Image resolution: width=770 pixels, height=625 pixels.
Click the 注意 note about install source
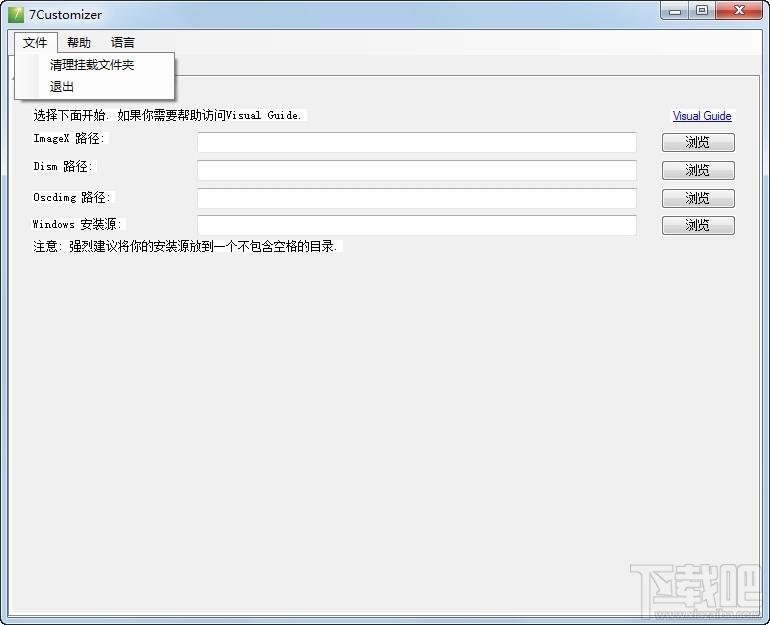(186, 246)
